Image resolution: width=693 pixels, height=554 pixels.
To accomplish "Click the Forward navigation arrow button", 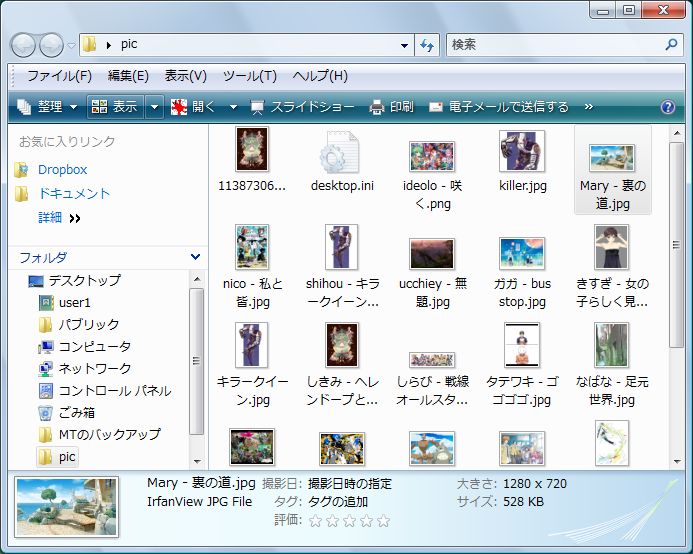I will [51, 45].
